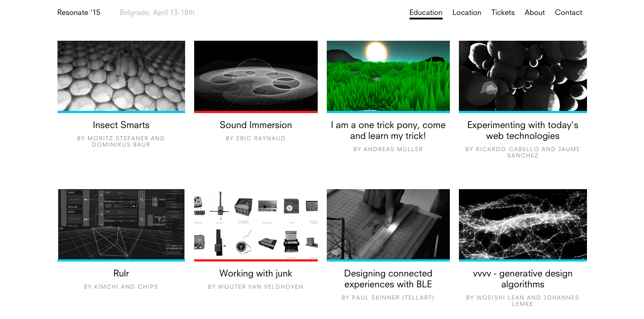
Task: Open the Location page
Action: (x=467, y=13)
